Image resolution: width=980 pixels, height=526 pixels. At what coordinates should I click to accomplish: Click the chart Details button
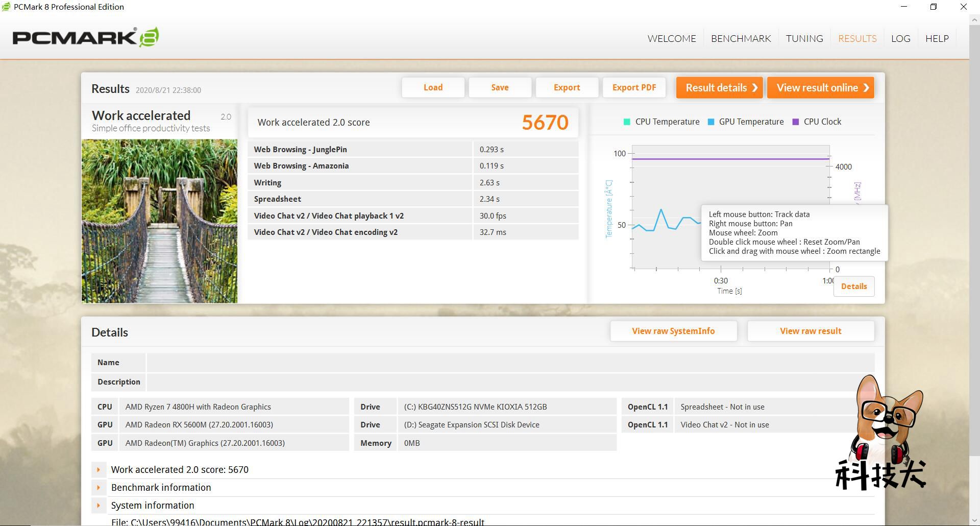(x=853, y=286)
